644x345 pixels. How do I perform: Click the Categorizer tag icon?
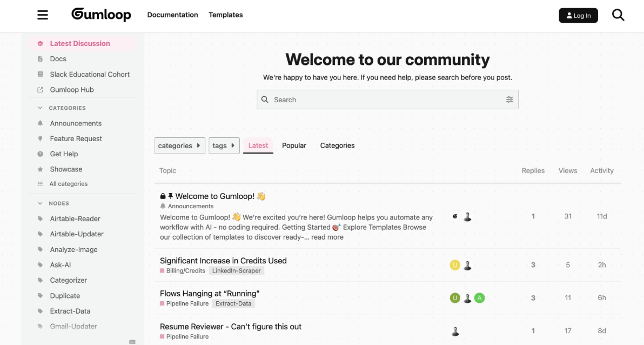[x=40, y=280]
